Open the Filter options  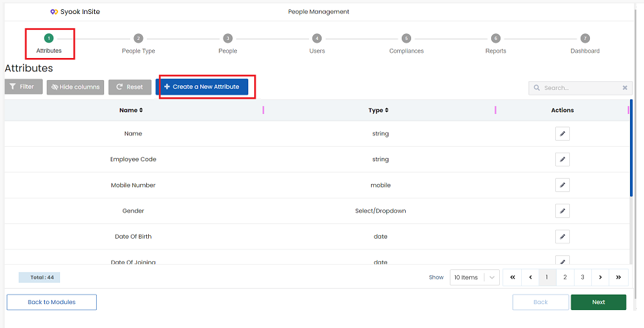point(23,87)
